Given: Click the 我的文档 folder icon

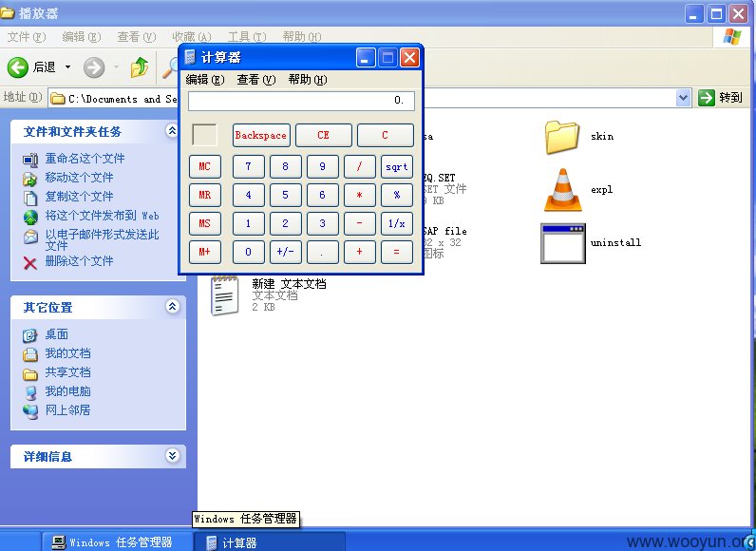Looking at the screenshot, I should click(x=29, y=354).
